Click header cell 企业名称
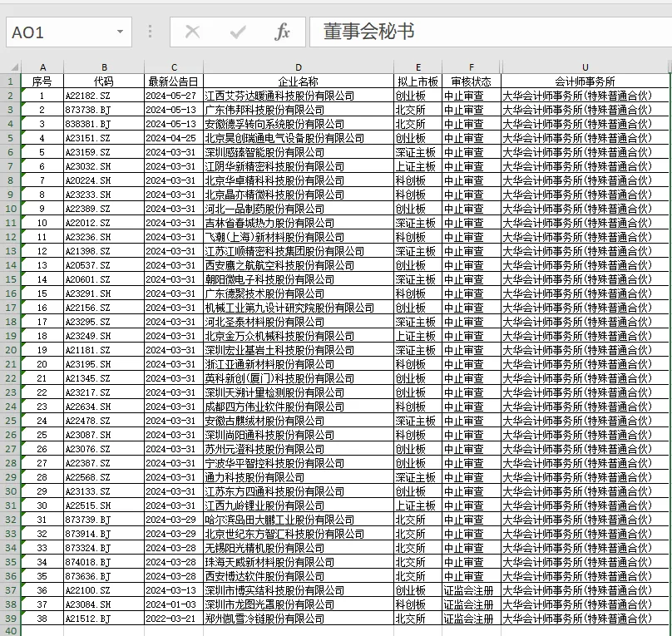 click(x=299, y=81)
